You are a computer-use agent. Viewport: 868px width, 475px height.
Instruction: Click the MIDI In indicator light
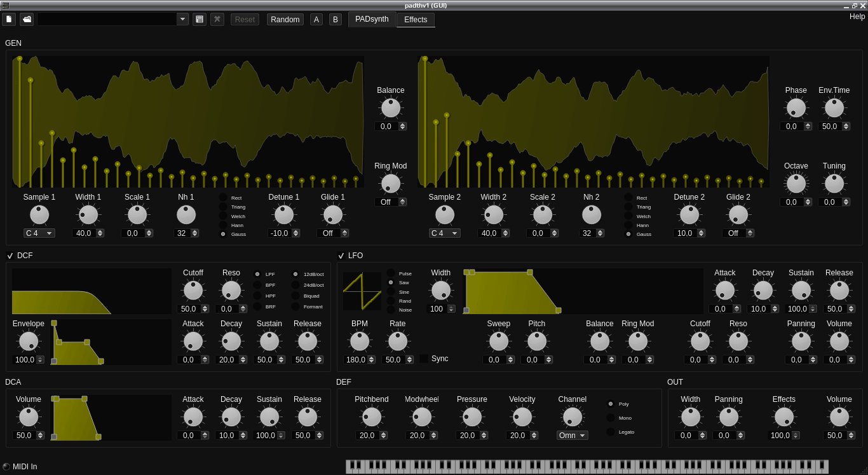point(6,466)
